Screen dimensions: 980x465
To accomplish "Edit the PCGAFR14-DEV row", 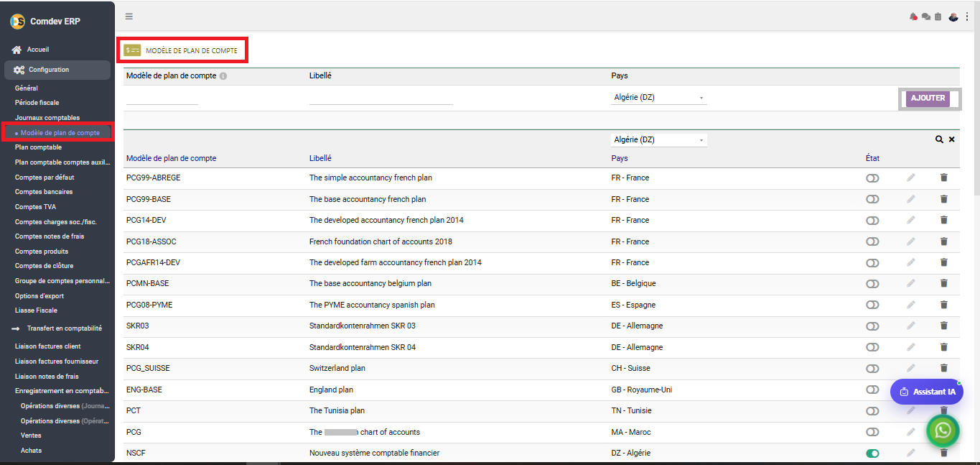I will tap(910, 262).
